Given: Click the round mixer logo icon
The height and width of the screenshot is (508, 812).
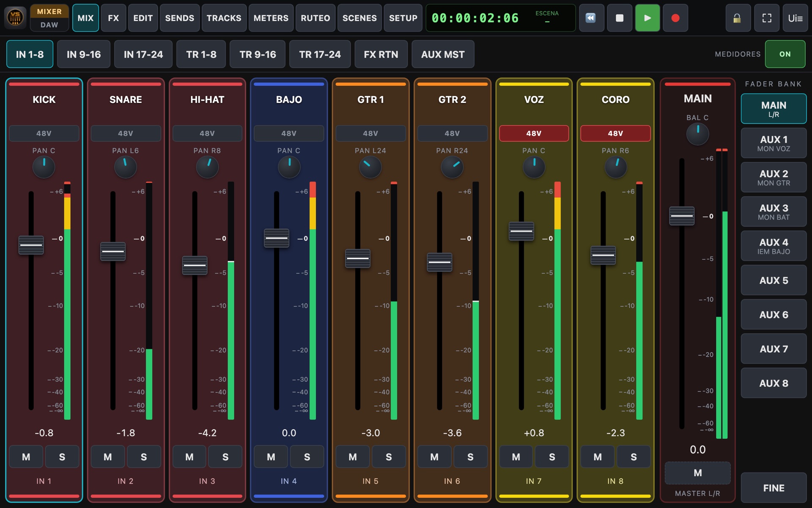Looking at the screenshot, I should tap(15, 18).
